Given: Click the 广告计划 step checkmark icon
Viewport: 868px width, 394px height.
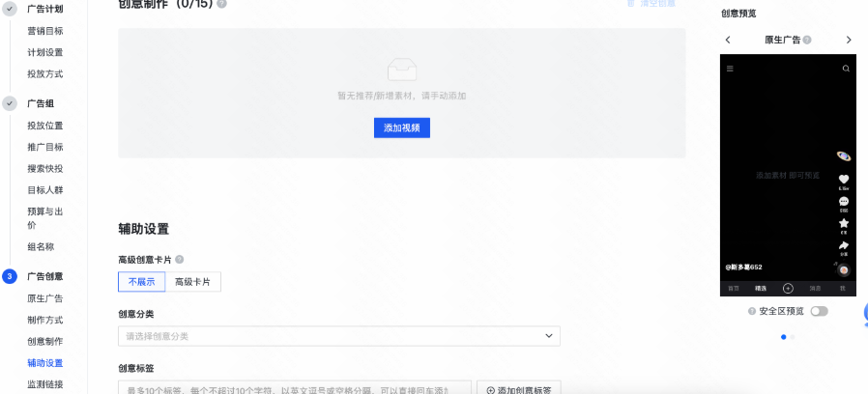Looking at the screenshot, I should click(x=10, y=9).
